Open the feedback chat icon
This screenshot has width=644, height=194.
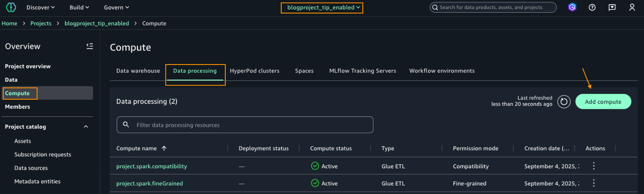[x=612, y=7]
